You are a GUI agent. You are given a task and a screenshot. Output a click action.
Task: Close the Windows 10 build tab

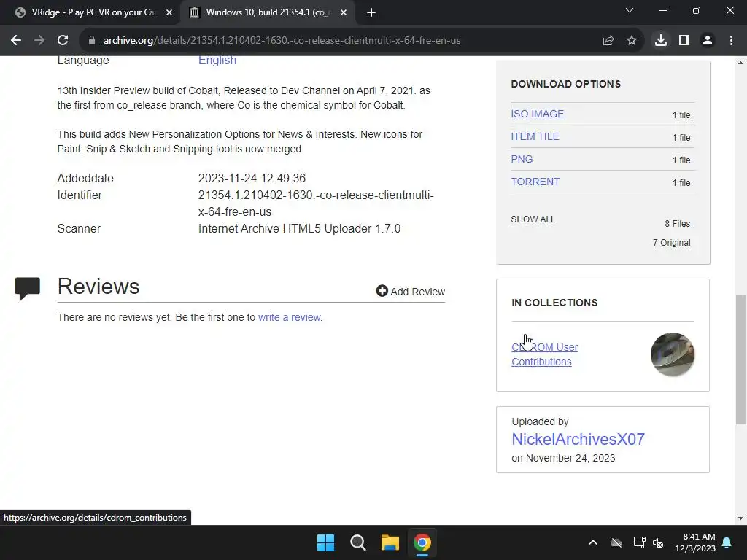click(x=344, y=13)
